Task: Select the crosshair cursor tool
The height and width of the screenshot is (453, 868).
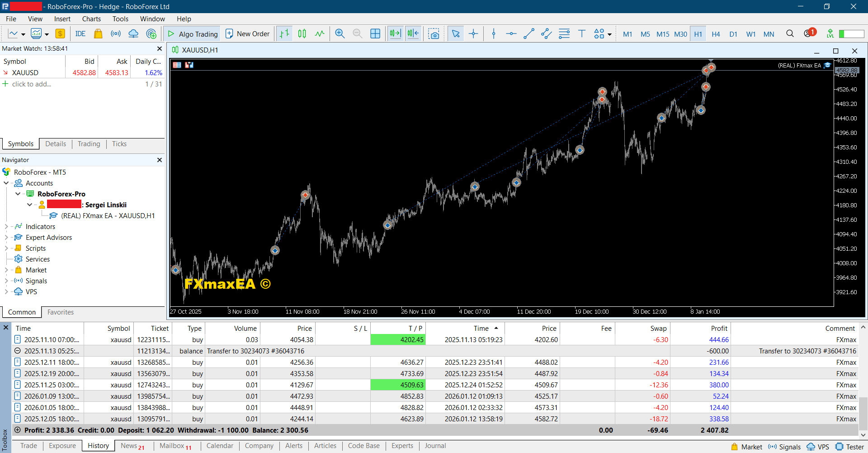Action: [x=473, y=34]
